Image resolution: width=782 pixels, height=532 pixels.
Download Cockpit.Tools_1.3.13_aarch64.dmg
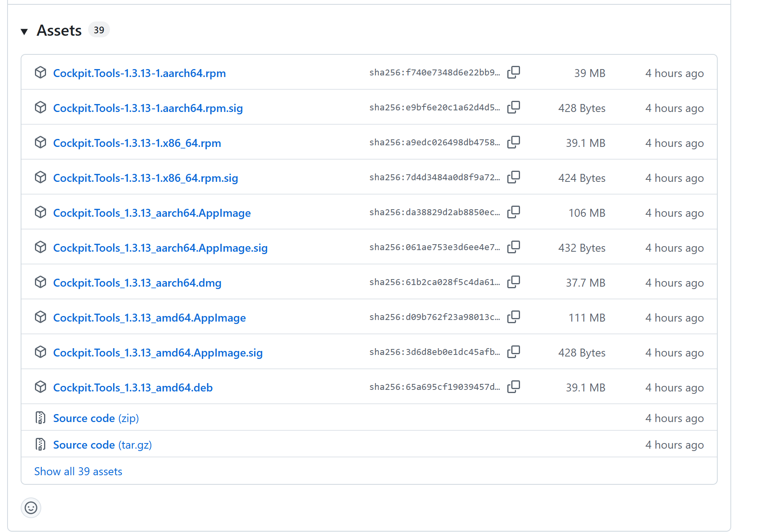[137, 283]
